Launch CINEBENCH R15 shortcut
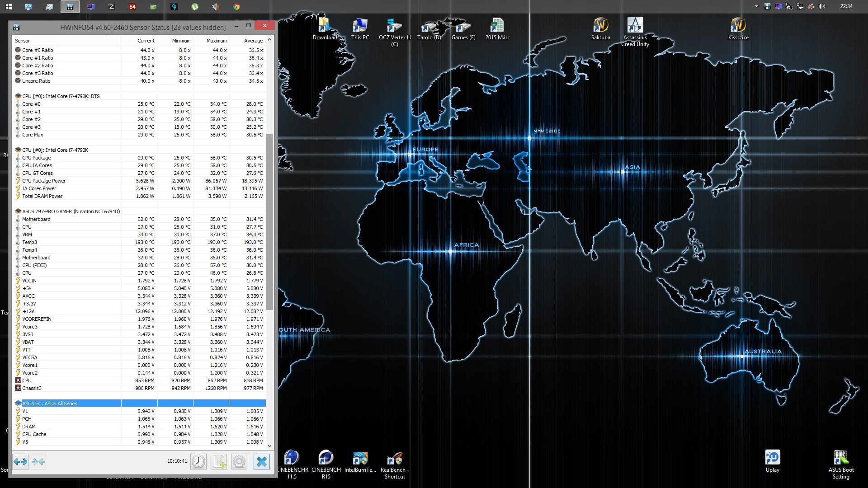This screenshot has height=488, width=868. (x=326, y=465)
